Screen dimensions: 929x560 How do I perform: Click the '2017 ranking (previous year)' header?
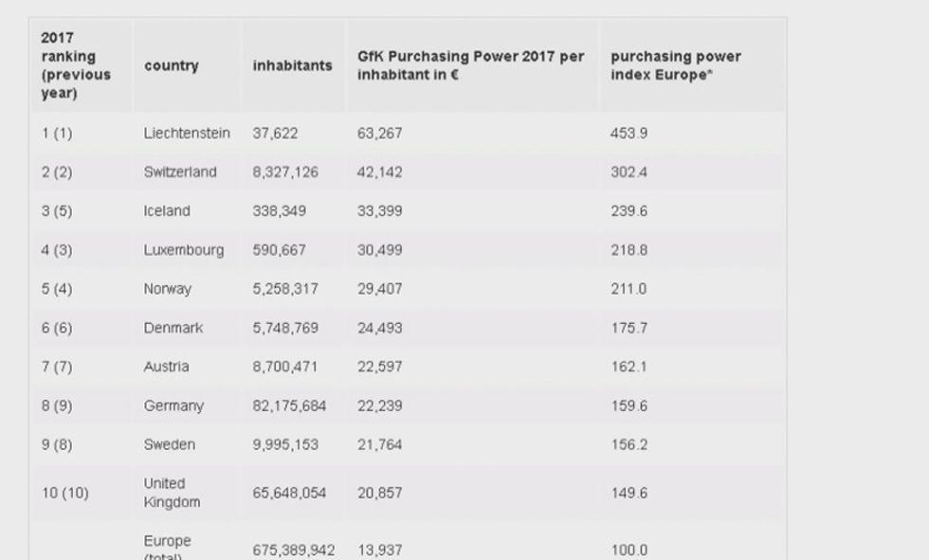(x=76, y=65)
